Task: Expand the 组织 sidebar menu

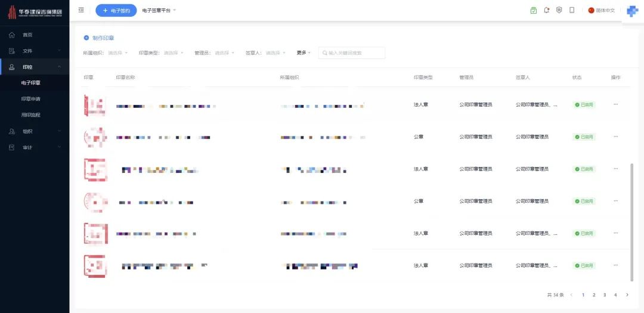Action: click(x=35, y=131)
